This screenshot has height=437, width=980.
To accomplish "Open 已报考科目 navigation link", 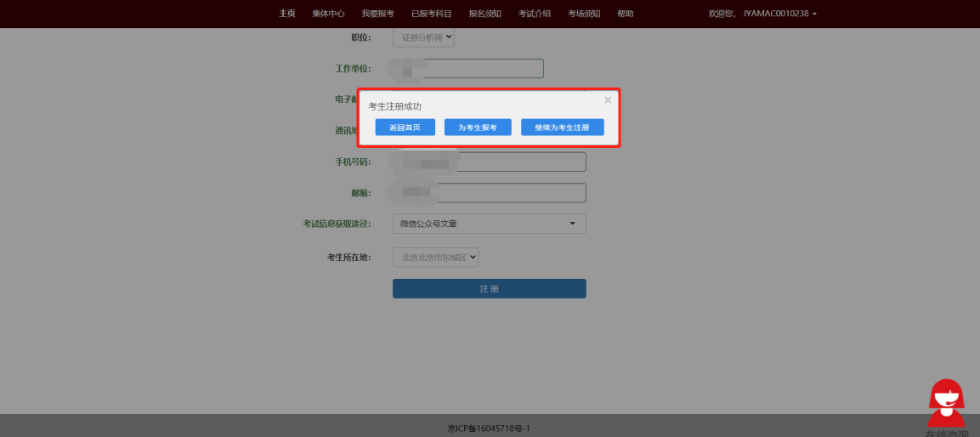I will tap(431, 14).
